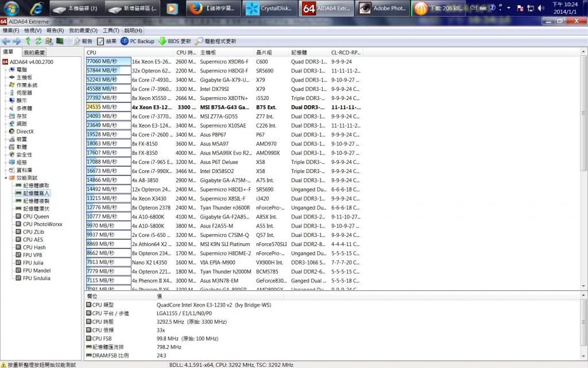Expand the 顯示 tree node
The image size is (588, 368).
tap(6, 101)
